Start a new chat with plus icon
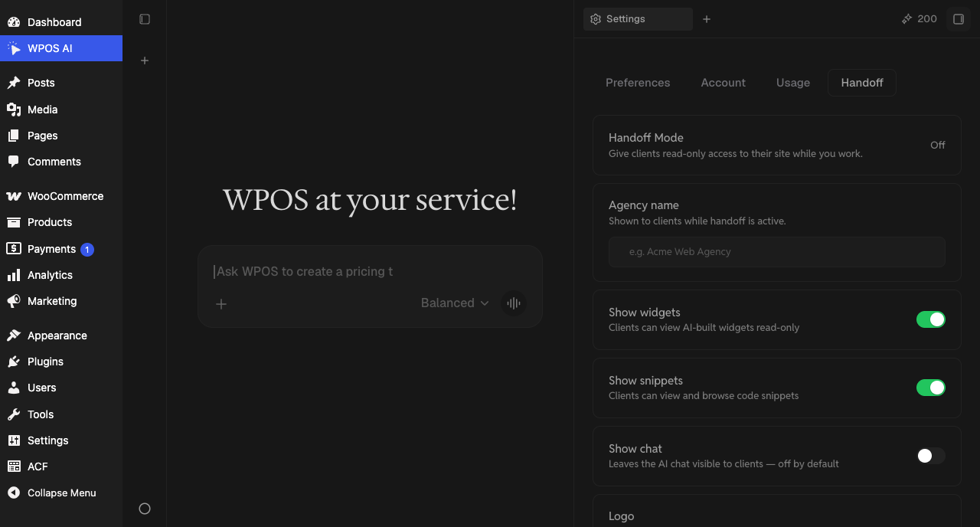 tap(145, 61)
